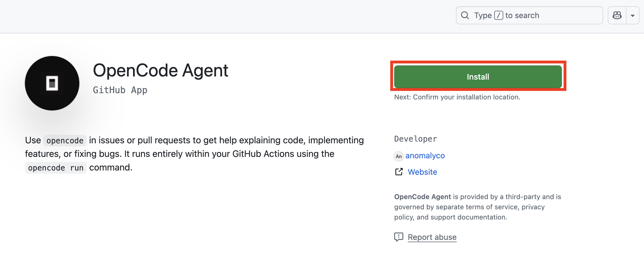Click the 'opencode' inline code label
This screenshot has width=644, height=260.
(x=65, y=140)
